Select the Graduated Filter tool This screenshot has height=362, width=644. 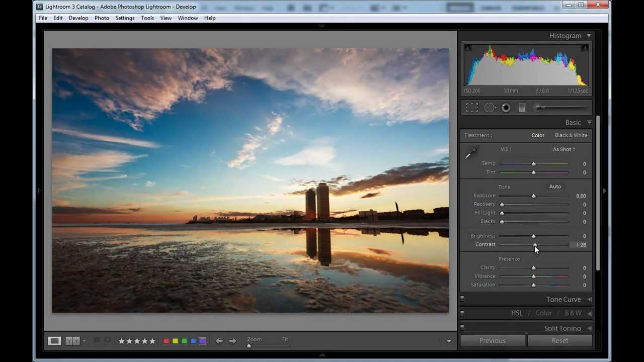pyautogui.click(x=522, y=108)
